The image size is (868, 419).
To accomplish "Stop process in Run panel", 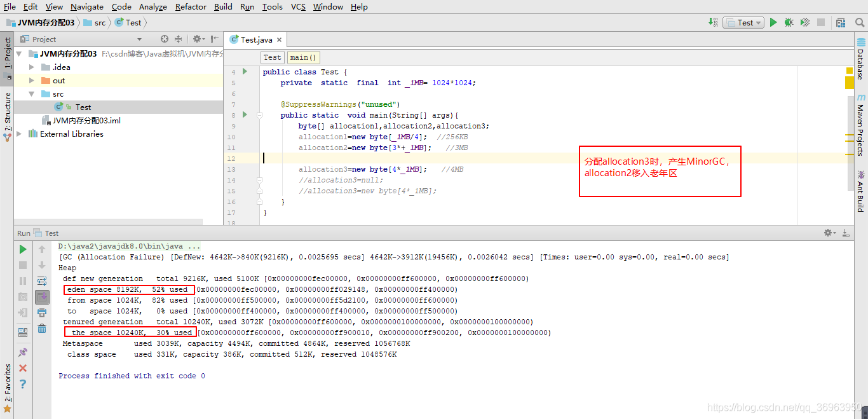I will [23, 265].
